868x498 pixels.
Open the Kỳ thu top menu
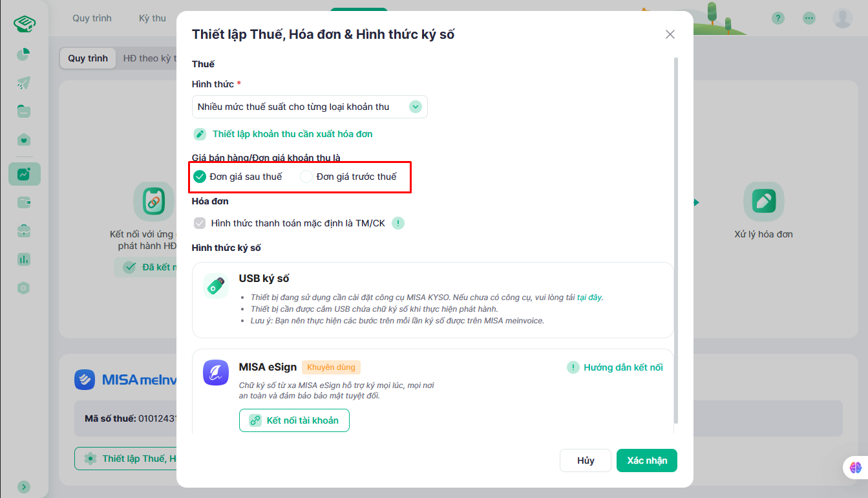(x=153, y=18)
